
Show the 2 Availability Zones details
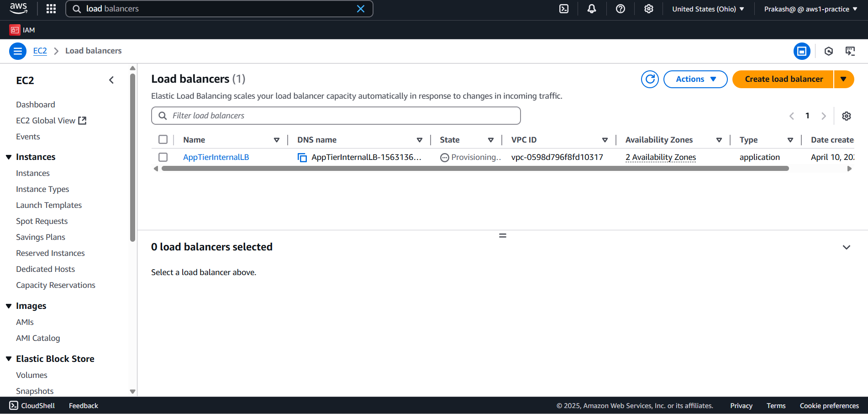click(661, 157)
